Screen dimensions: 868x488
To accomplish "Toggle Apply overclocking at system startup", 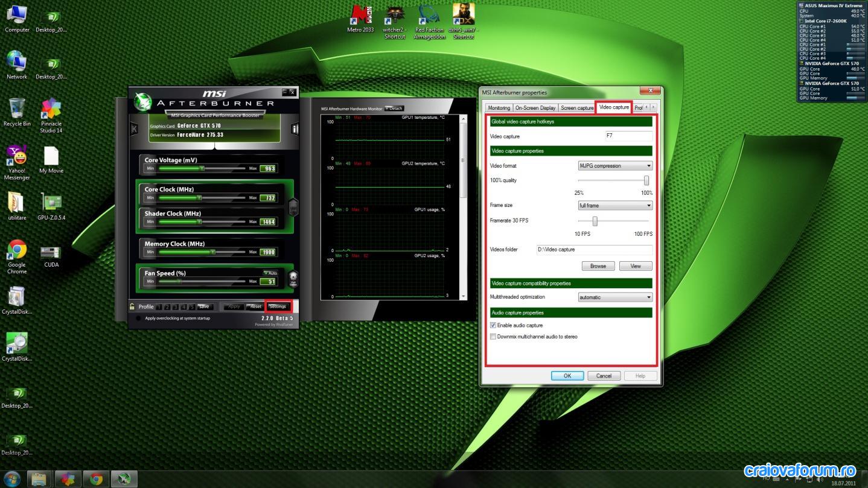I will [x=138, y=318].
